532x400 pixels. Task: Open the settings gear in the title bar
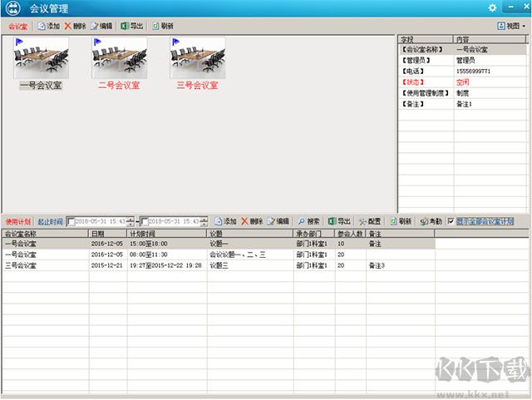492,7
